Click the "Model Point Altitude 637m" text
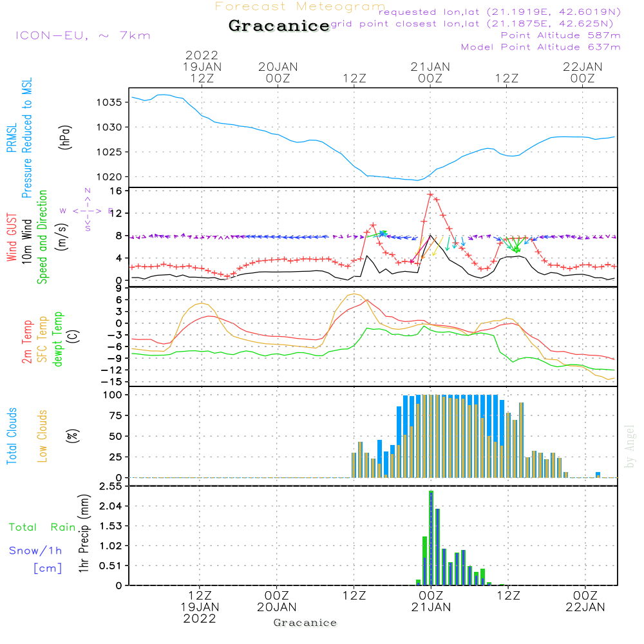 (x=540, y=47)
